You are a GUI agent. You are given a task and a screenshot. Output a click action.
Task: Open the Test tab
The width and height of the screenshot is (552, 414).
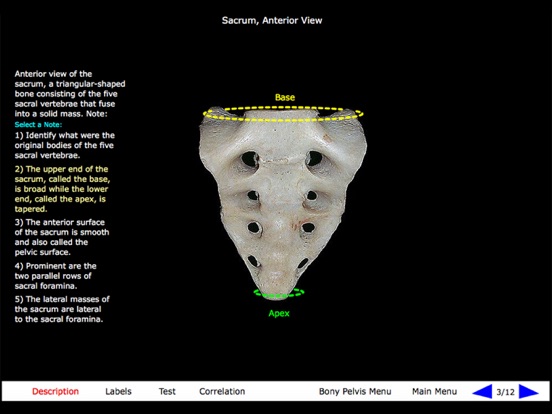167,391
